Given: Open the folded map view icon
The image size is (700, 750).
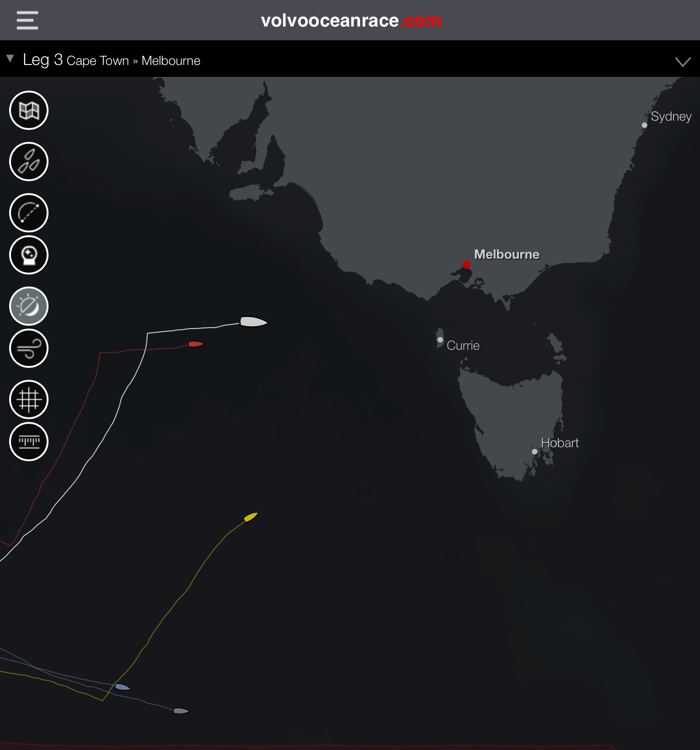Looking at the screenshot, I should [x=29, y=110].
